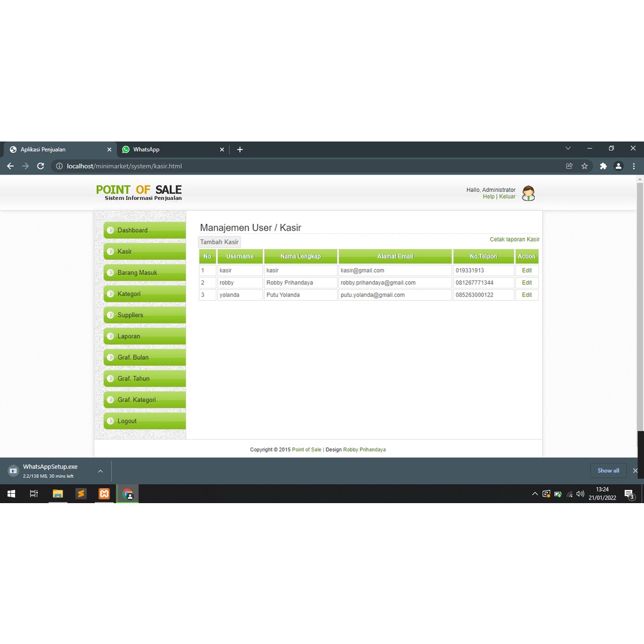Bookmark this page with the star
Screen dimensions: 644x644
(584, 166)
